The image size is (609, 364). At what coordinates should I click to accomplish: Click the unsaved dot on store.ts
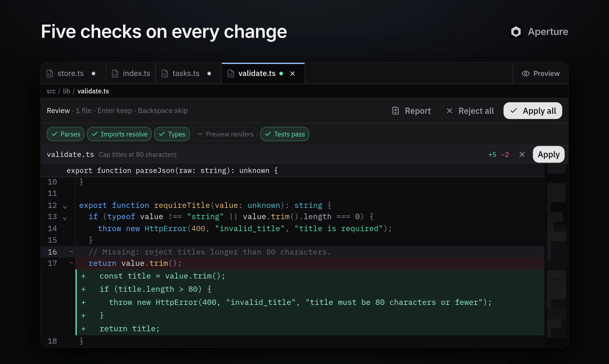94,74
